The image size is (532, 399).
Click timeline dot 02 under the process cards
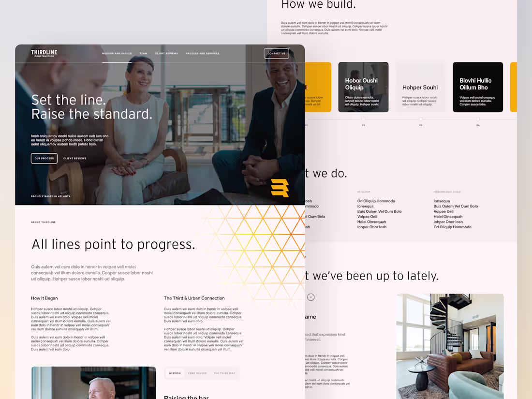(x=363, y=119)
